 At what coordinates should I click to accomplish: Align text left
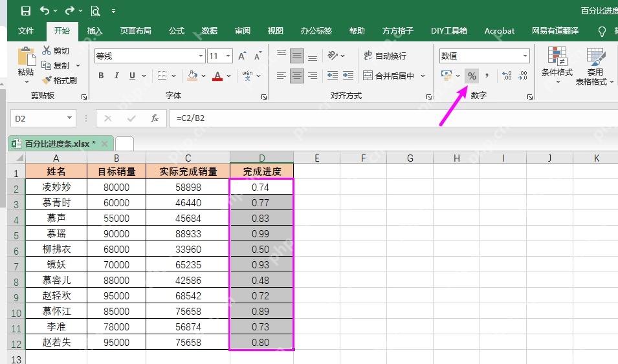281,76
